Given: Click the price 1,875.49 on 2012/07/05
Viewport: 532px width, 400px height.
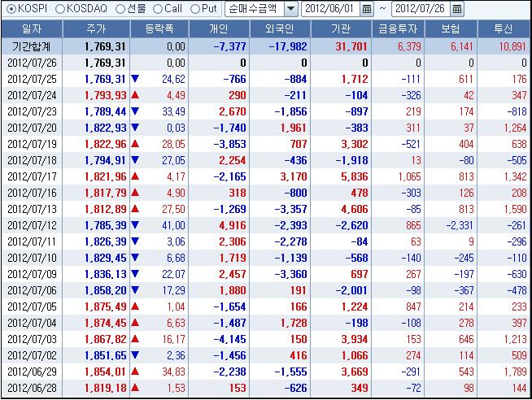Looking at the screenshot, I should (105, 307).
